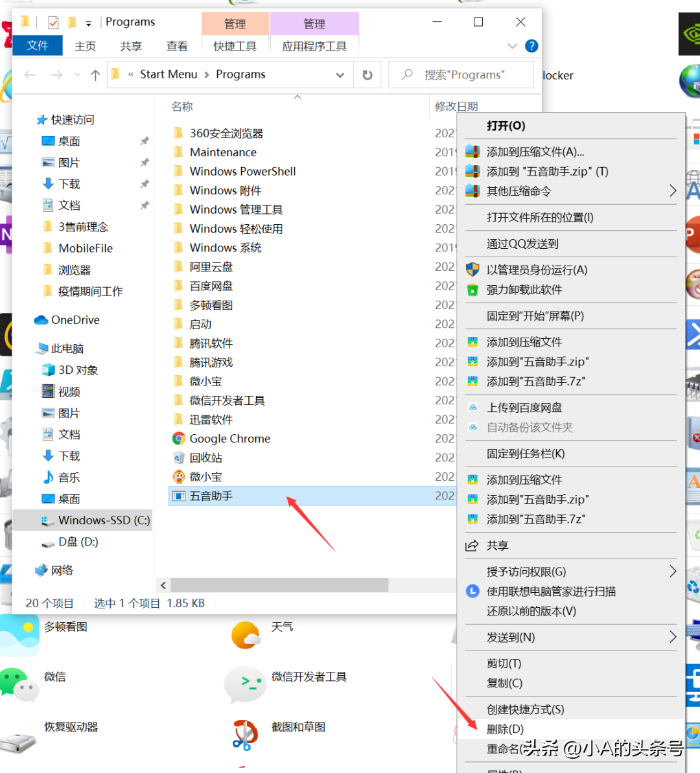Open 网络 in navigation pane
The image size is (700, 773).
[62, 570]
